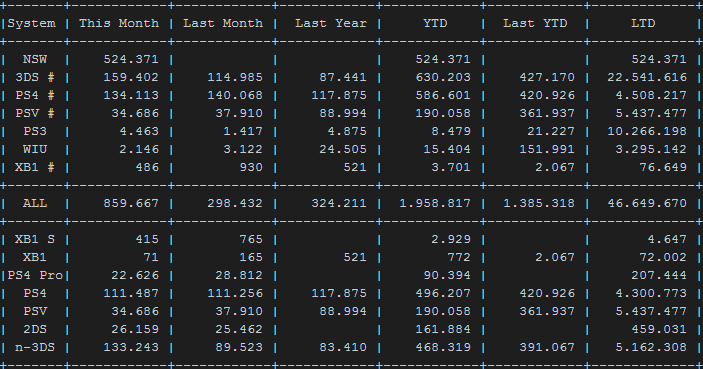Select the ALL totals row label
Image resolution: width=703 pixels, height=369 pixels.
click(x=35, y=203)
